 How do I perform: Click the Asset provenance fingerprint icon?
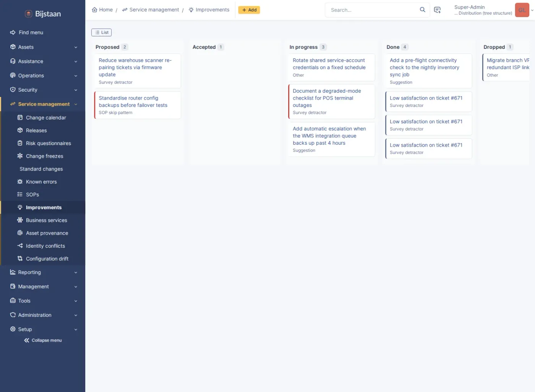[20, 233]
